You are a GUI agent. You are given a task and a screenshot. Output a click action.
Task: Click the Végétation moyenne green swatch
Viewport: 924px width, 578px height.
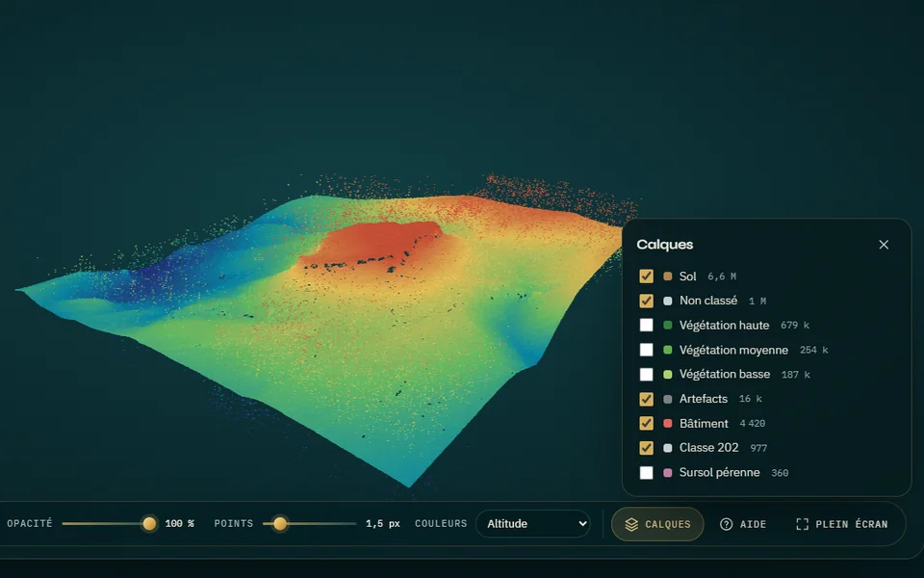(x=668, y=350)
